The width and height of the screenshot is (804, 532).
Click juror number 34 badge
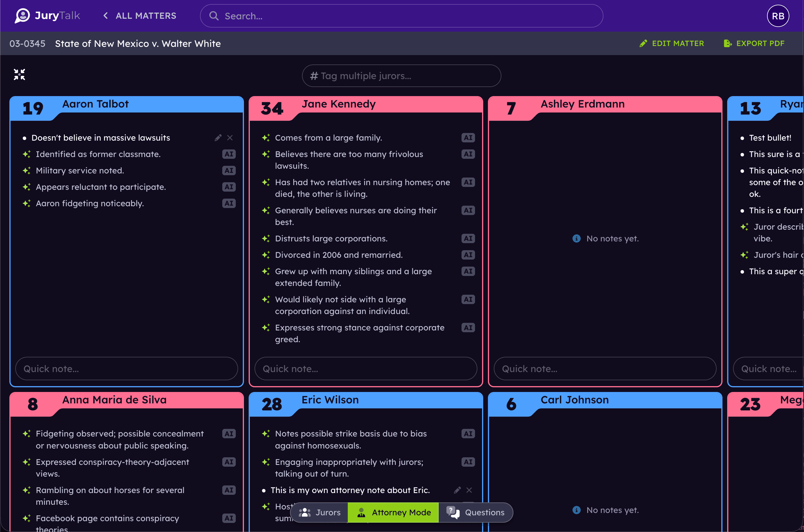272,109
